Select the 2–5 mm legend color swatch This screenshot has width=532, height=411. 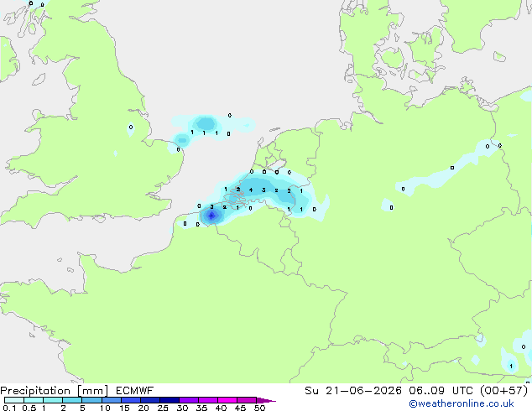tap(72, 400)
